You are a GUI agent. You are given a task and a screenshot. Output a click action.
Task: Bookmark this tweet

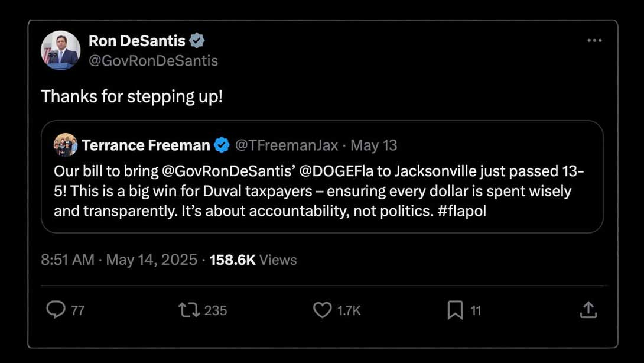pyautogui.click(x=455, y=310)
